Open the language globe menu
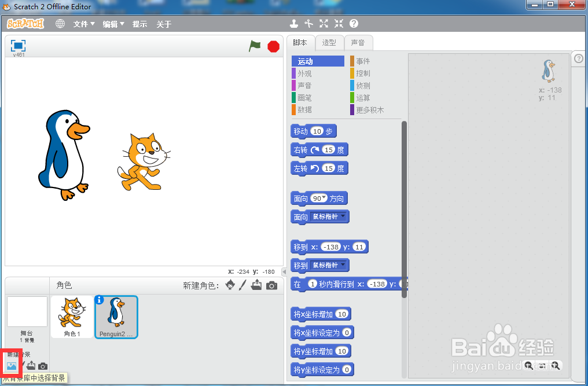This screenshot has width=588, height=386. pyautogui.click(x=60, y=24)
